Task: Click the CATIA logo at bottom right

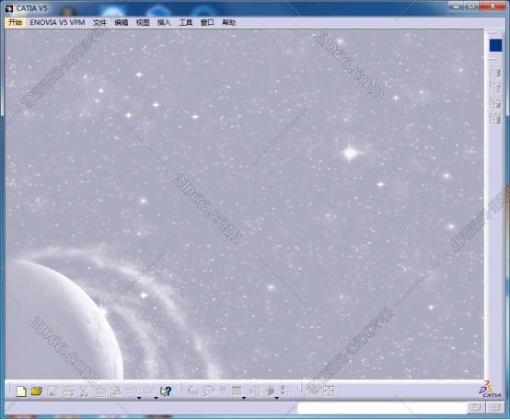Action: point(491,389)
